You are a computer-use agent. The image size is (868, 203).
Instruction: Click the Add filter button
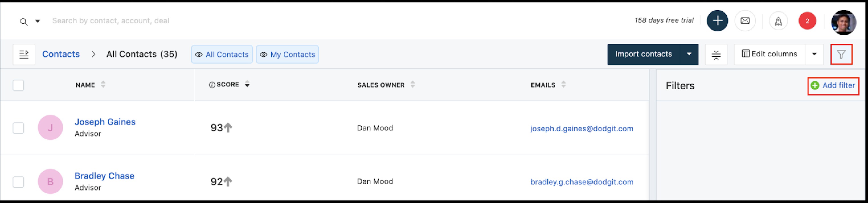[833, 86]
